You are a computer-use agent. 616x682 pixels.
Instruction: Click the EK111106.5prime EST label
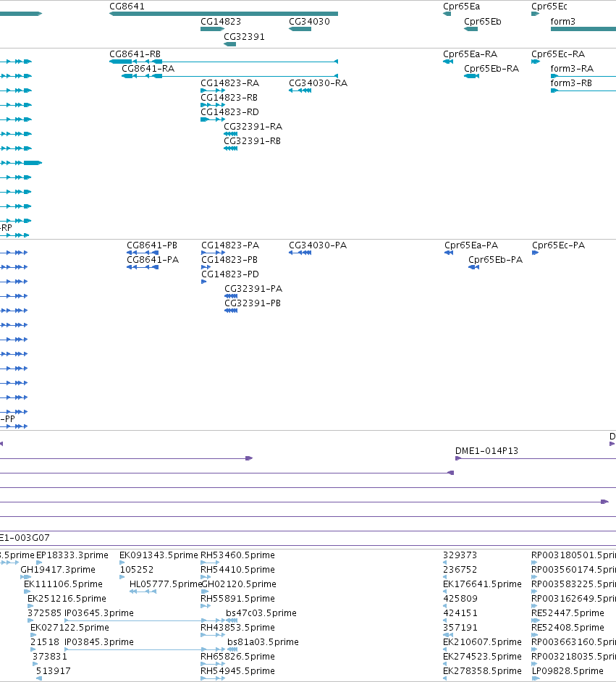click(x=63, y=584)
